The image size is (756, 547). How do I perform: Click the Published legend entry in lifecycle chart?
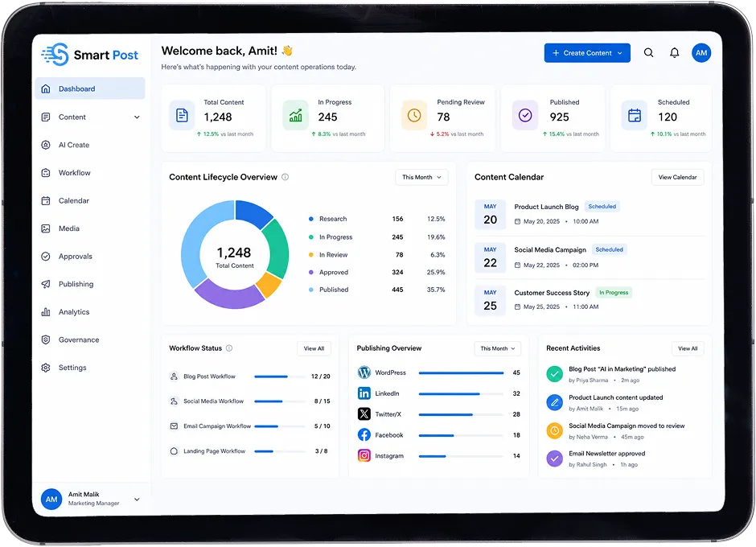tap(376, 290)
